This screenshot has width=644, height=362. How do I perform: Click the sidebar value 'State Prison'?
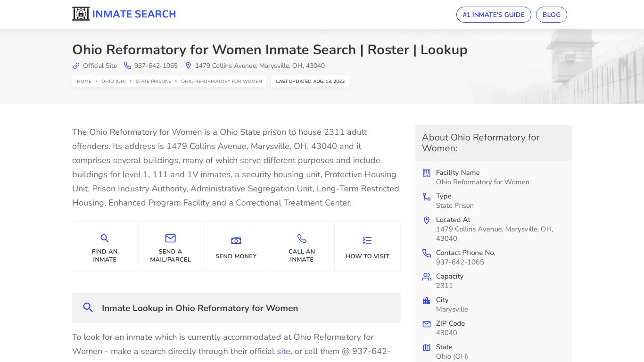(455, 206)
